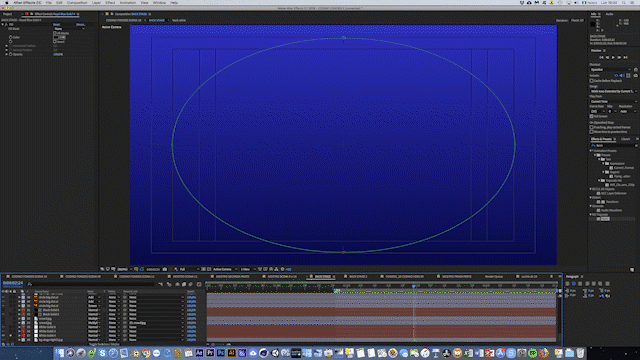Open the Active Camera view dropdown
Screen dimensions: 640x360
[224, 269]
